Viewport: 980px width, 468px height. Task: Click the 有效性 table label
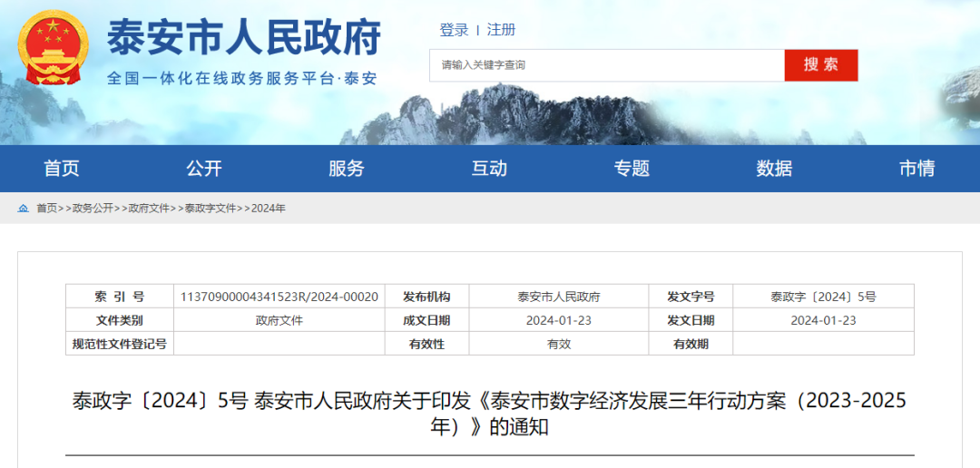click(x=426, y=344)
